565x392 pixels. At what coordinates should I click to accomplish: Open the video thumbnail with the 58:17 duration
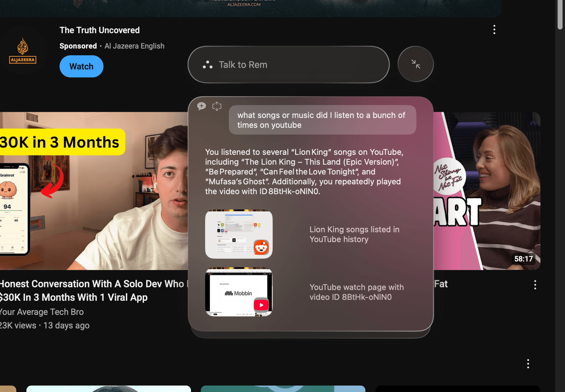click(487, 191)
